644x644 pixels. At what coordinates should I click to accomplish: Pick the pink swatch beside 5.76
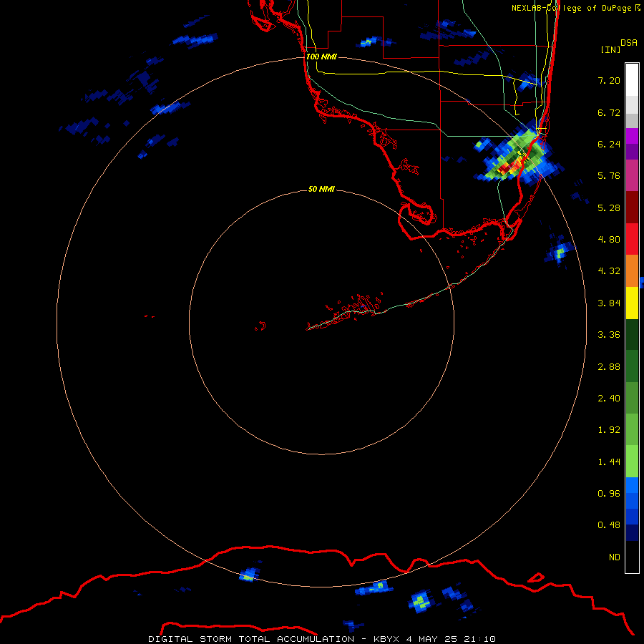click(x=632, y=175)
